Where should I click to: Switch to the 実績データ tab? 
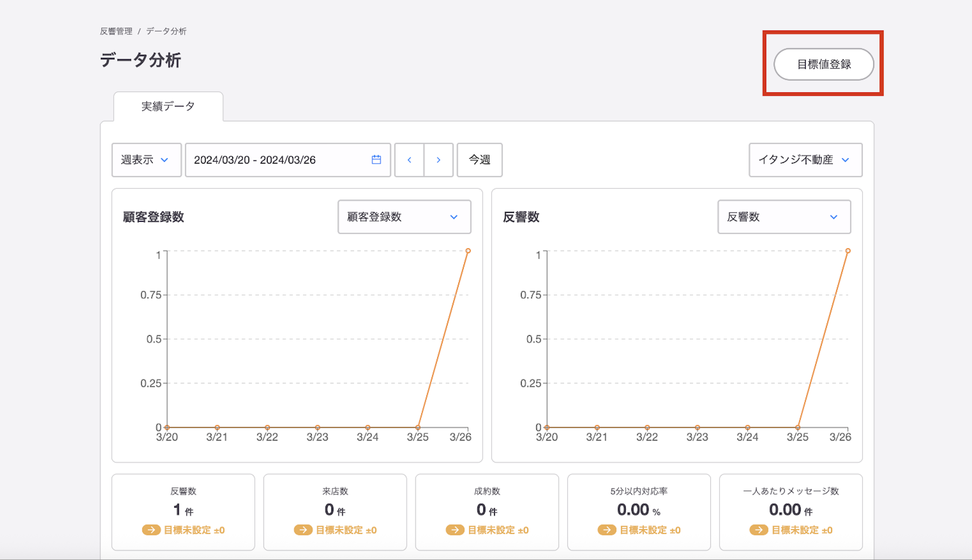168,106
